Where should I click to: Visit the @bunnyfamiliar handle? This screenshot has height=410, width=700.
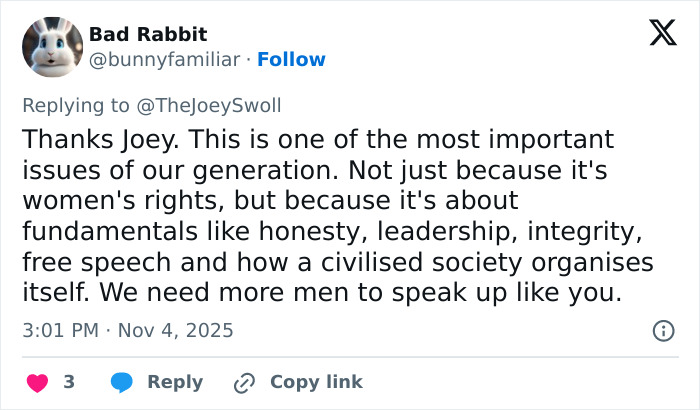(x=165, y=60)
